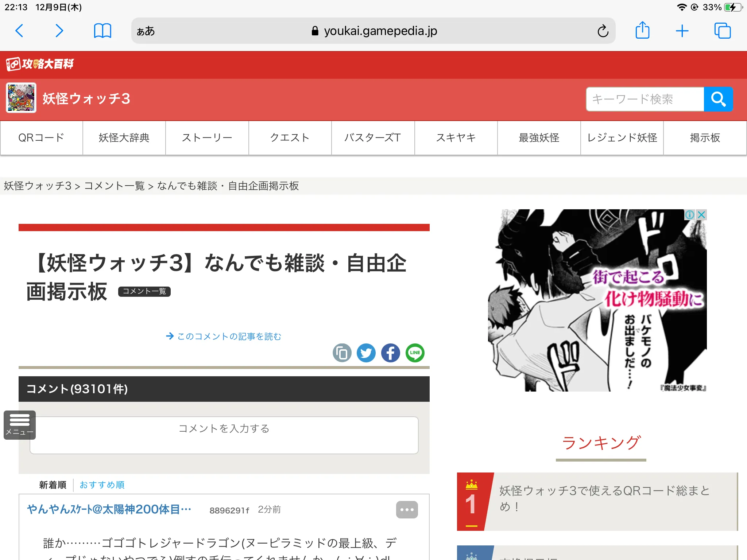Tap the youkai.gamepedia.jp address bar
This screenshot has width=747, height=560.
coord(373,31)
